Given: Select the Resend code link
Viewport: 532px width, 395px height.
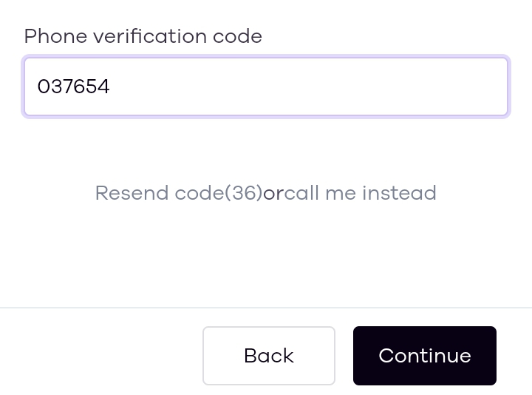Looking at the screenshot, I should [x=177, y=193].
